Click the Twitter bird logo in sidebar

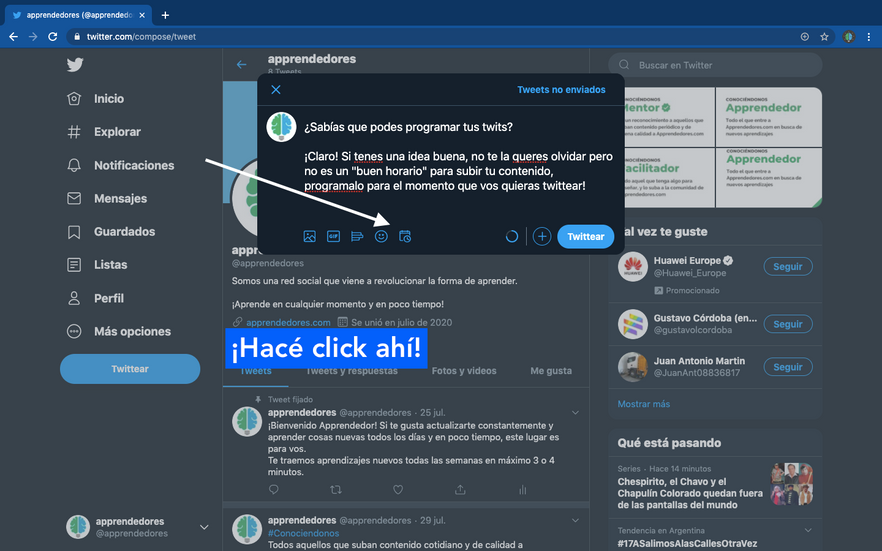[x=75, y=65]
